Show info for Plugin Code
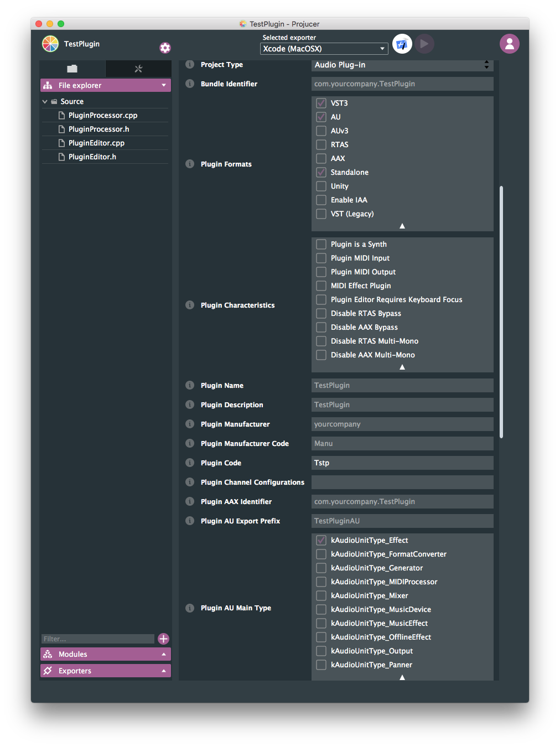The width and height of the screenshot is (560, 747). click(190, 463)
